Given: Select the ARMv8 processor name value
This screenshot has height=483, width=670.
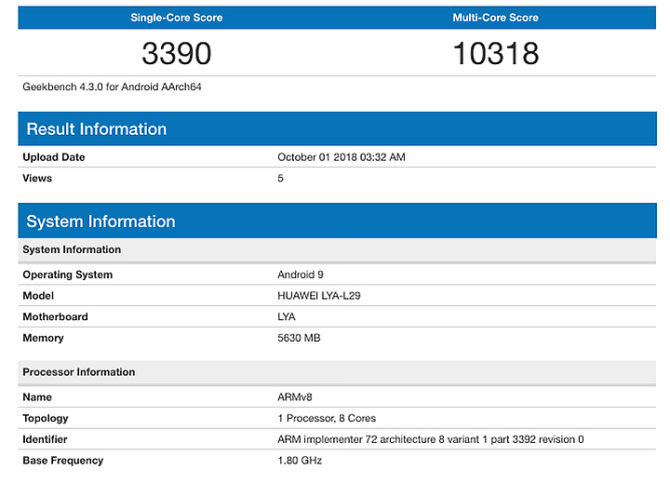Looking at the screenshot, I should (x=295, y=397).
